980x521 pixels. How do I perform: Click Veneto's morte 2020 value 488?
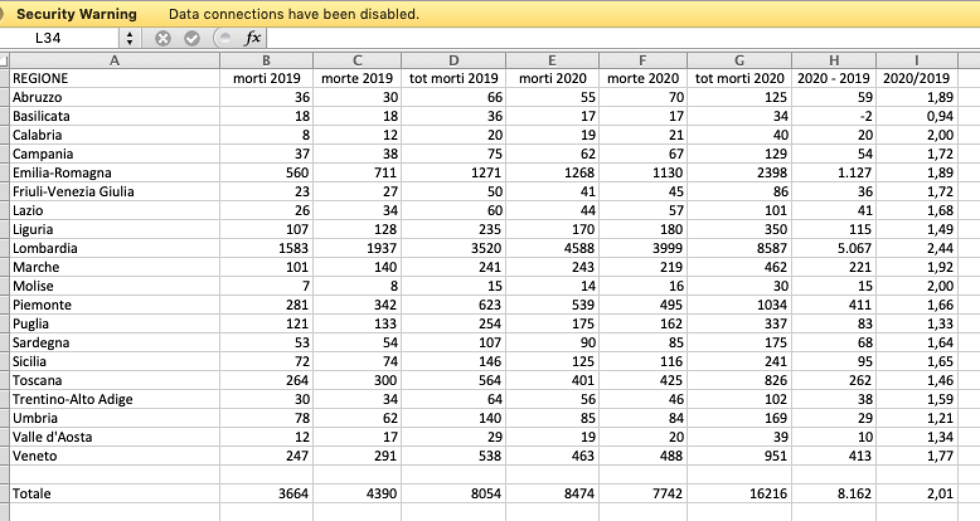point(643,456)
